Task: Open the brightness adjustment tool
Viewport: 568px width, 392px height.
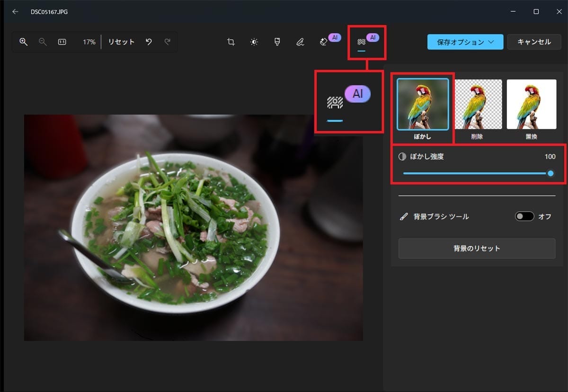Action: tap(254, 42)
